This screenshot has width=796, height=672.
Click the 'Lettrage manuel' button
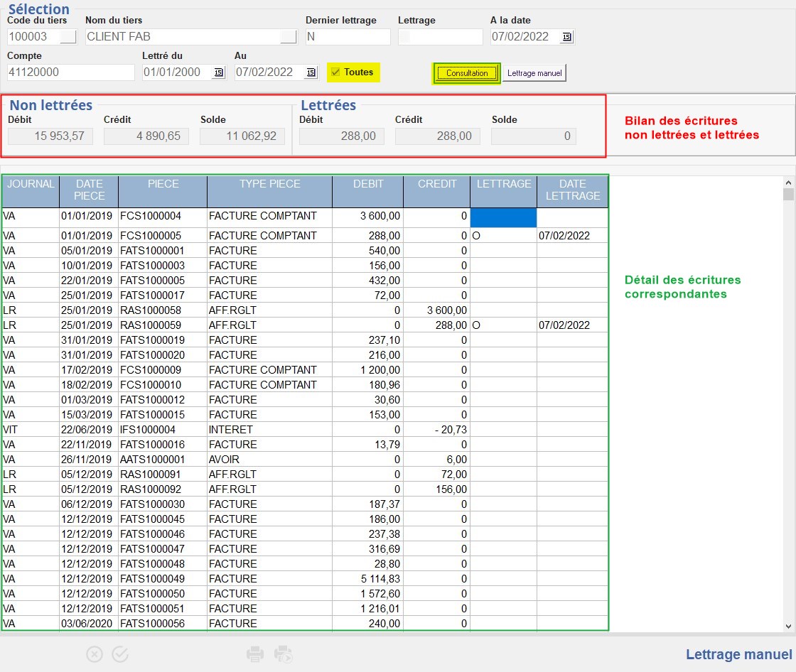click(534, 73)
